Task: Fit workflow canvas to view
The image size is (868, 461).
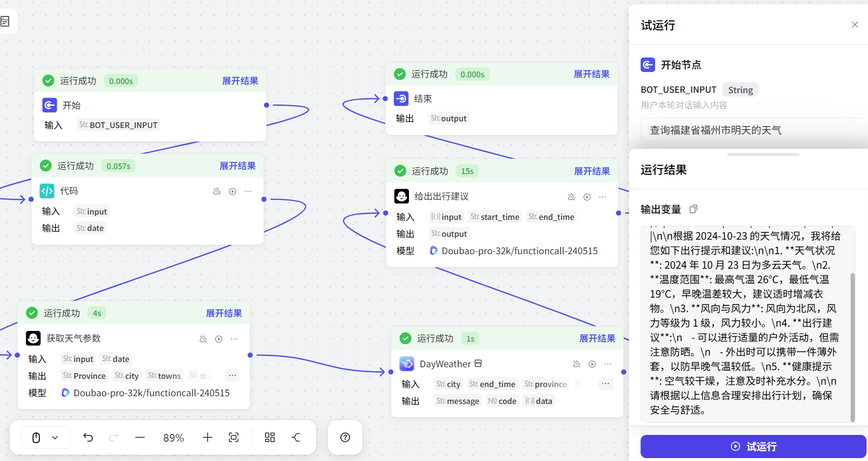Action: tap(234, 437)
